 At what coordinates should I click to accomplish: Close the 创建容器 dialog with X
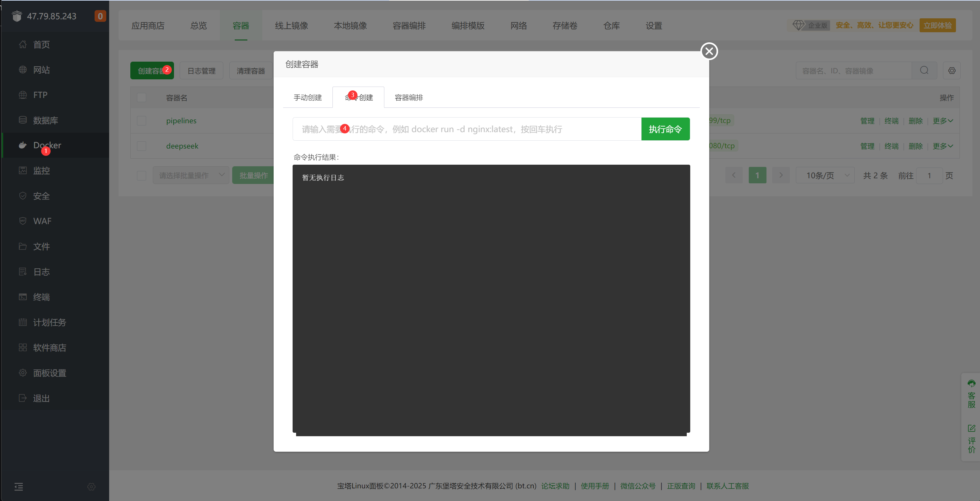click(709, 51)
